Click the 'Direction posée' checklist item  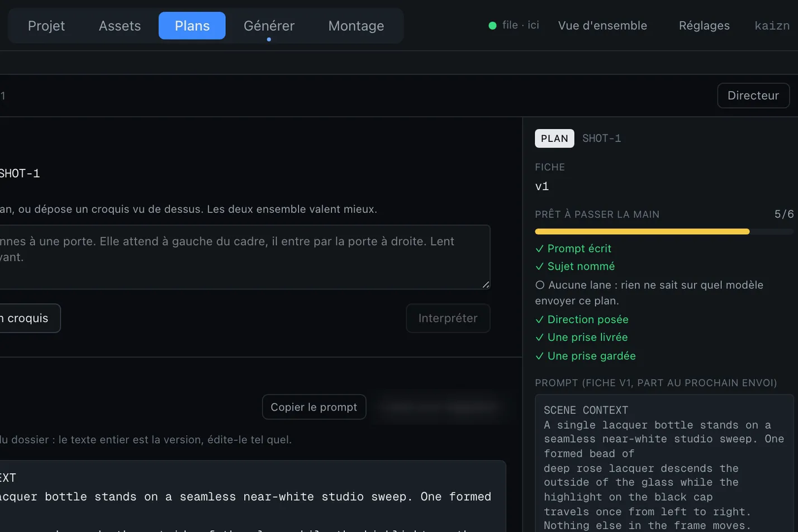pos(582,320)
